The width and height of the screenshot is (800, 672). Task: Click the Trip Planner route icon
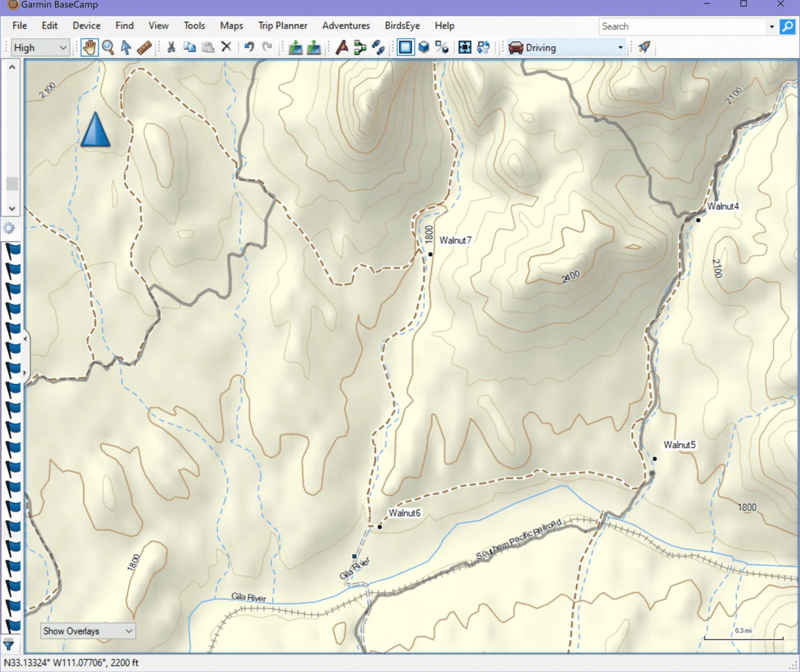point(360,47)
